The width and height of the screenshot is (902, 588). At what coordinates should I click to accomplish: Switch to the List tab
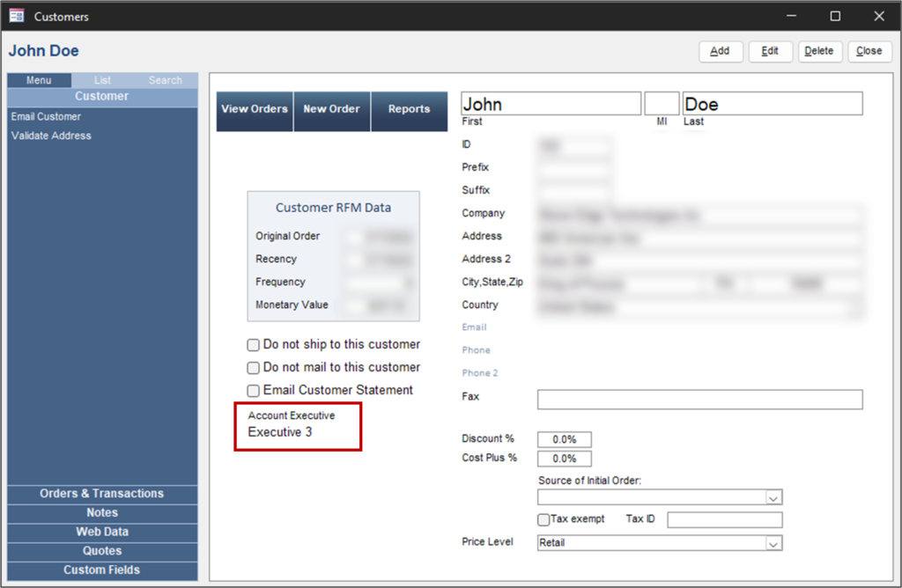[102, 80]
